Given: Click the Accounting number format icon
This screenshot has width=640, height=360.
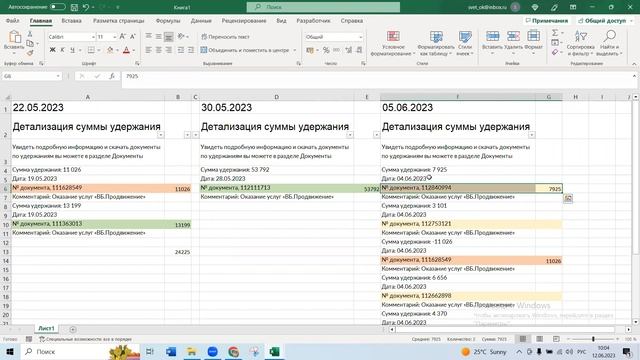Looking at the screenshot, I should pos(310,50).
